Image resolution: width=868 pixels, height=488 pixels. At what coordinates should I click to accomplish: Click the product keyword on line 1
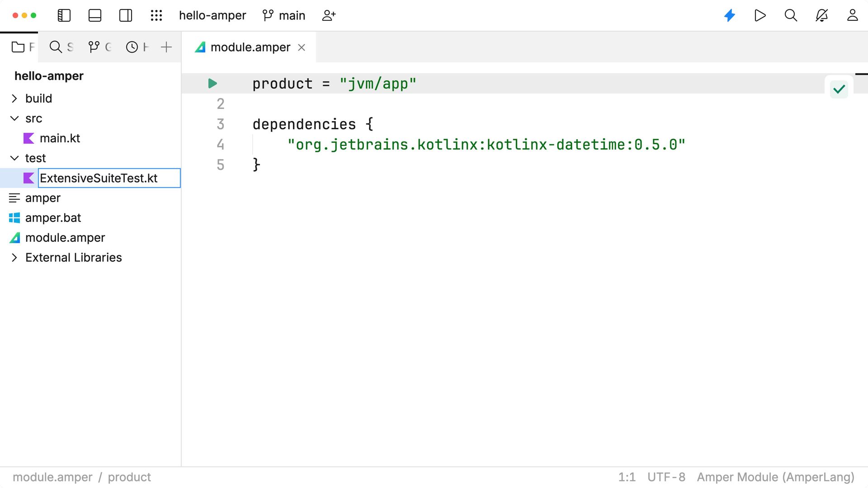283,84
